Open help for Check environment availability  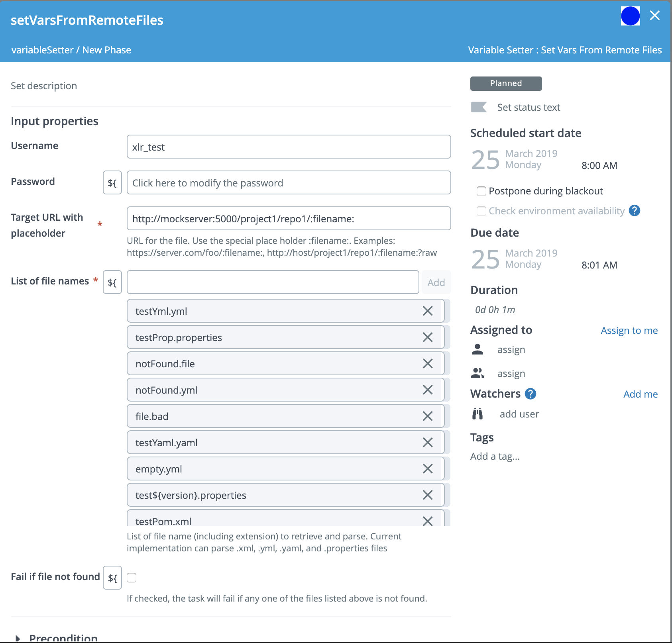coord(635,211)
